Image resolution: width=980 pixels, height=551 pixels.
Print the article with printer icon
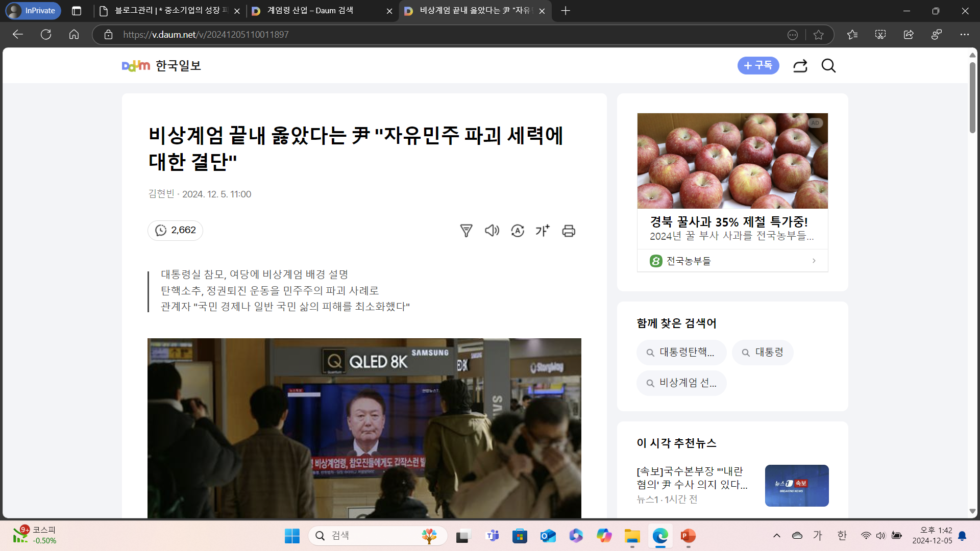pyautogui.click(x=569, y=231)
